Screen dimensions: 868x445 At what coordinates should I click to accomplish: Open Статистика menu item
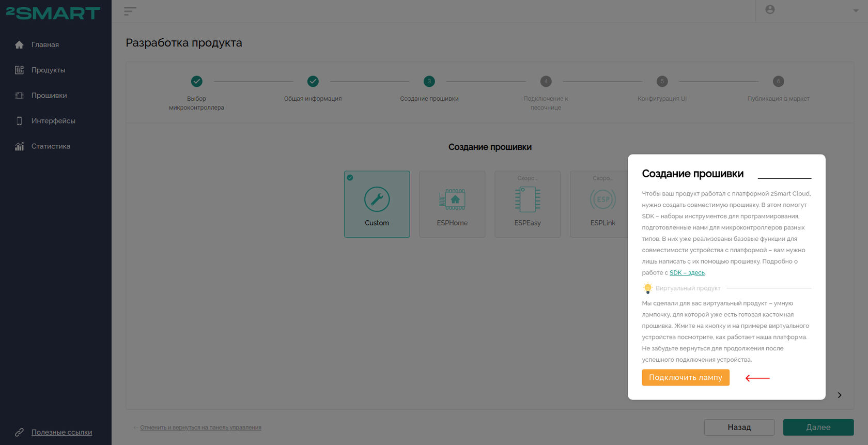pyautogui.click(x=51, y=146)
